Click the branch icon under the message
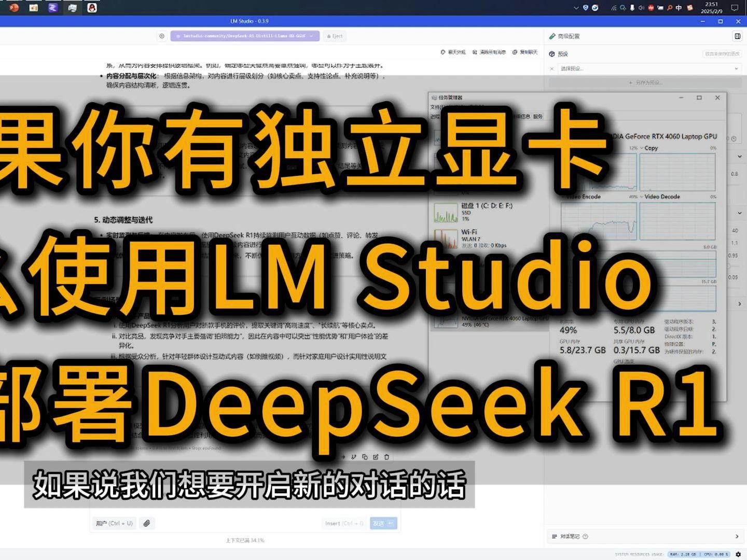Screen dimensions: 747x560 coord(354,457)
